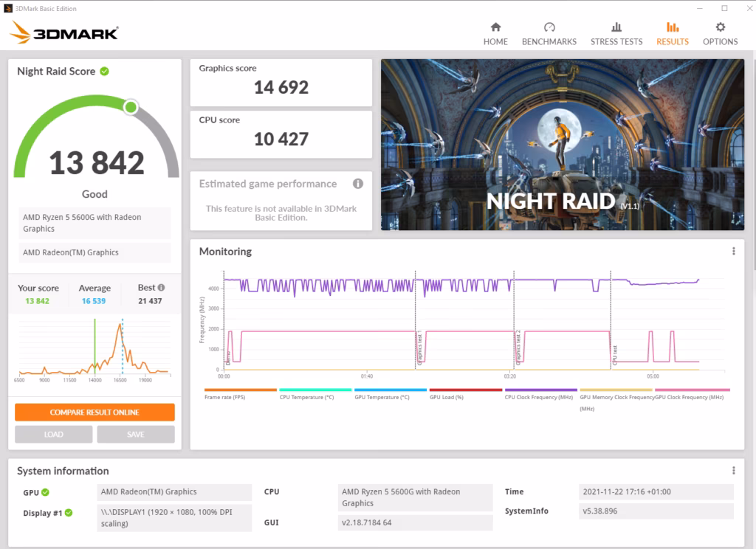Image resolution: width=756 pixels, height=549 pixels.
Task: Toggle GPU Load (%) legend item
Action: point(465,394)
